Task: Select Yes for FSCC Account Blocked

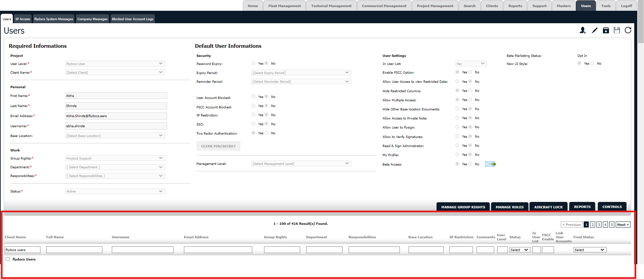Action: tap(253, 106)
